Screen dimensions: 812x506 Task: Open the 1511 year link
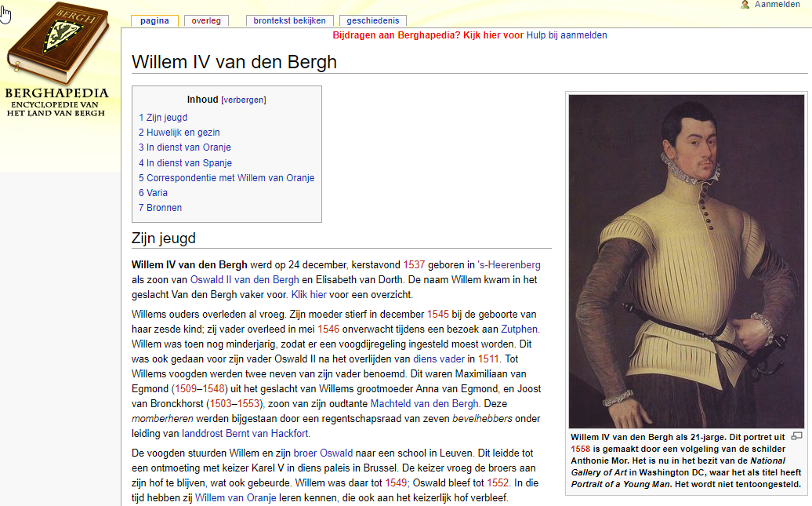pos(488,359)
